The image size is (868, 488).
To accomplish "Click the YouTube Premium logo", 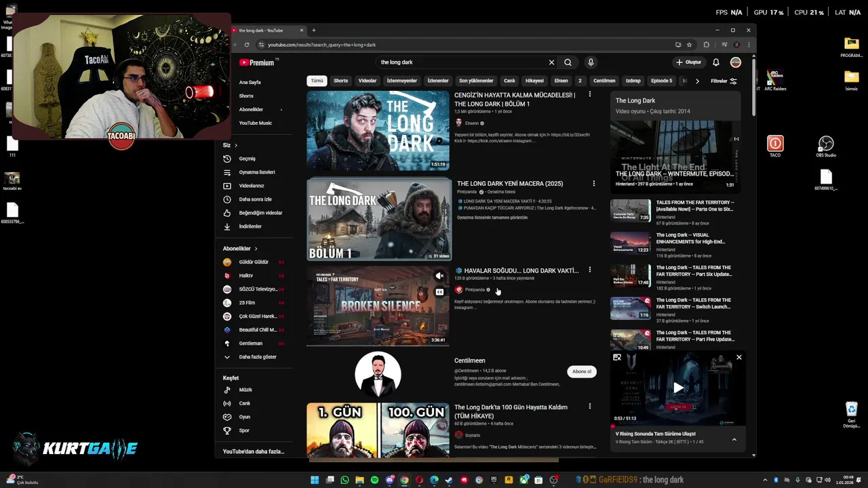I will [x=256, y=62].
